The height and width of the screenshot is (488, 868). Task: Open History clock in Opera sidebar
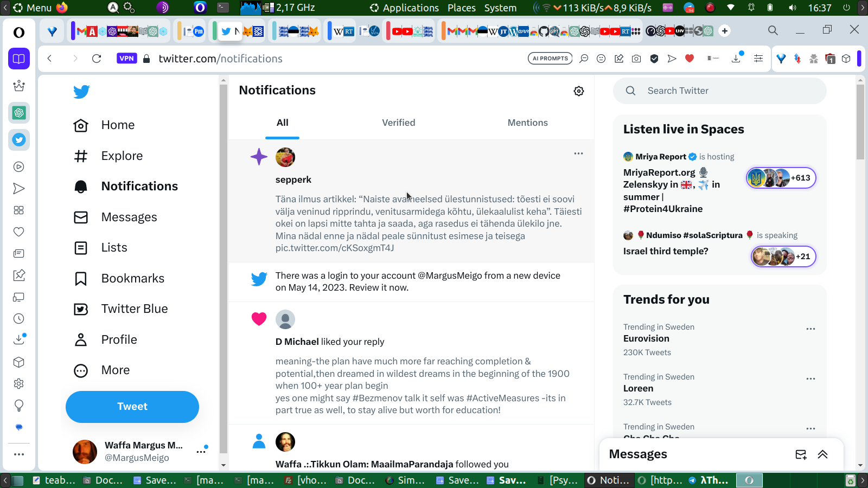(19, 319)
